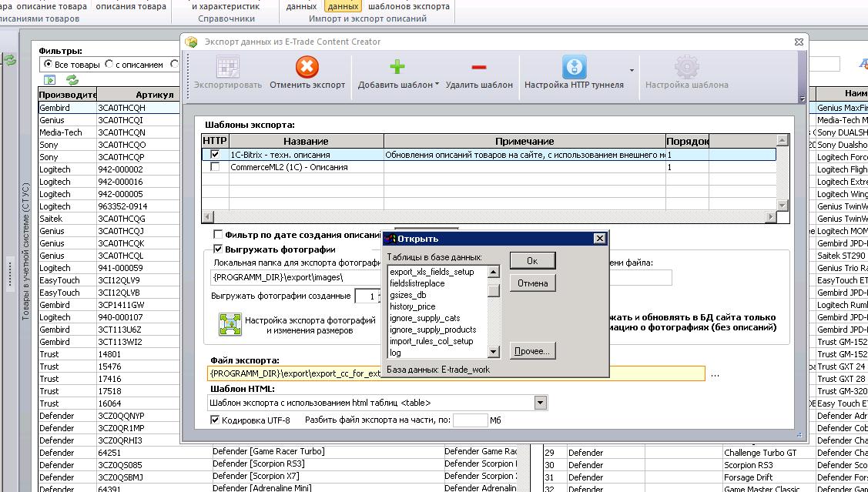Click Отмена button in Открыть dialog

tap(532, 283)
